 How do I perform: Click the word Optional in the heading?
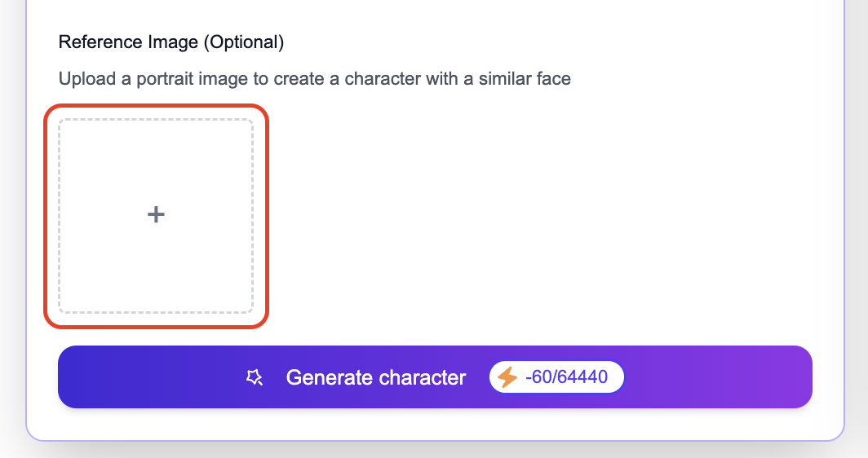244,42
